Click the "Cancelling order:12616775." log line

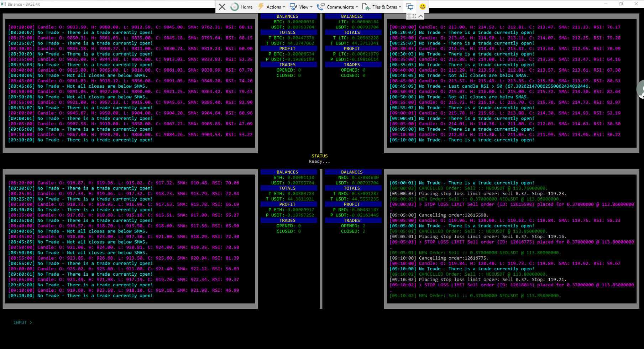pos(439,258)
